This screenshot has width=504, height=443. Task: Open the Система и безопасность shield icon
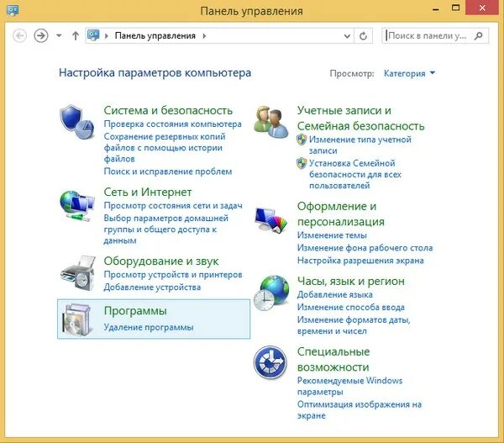(76, 122)
